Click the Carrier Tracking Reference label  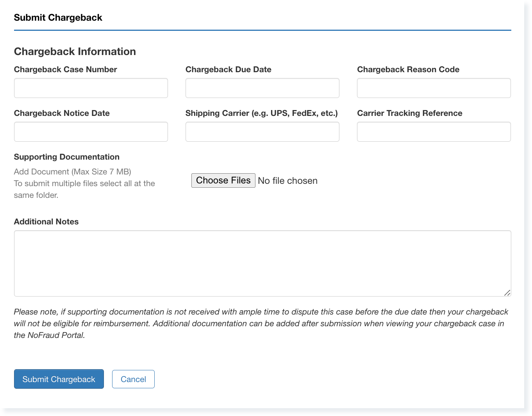(x=409, y=113)
